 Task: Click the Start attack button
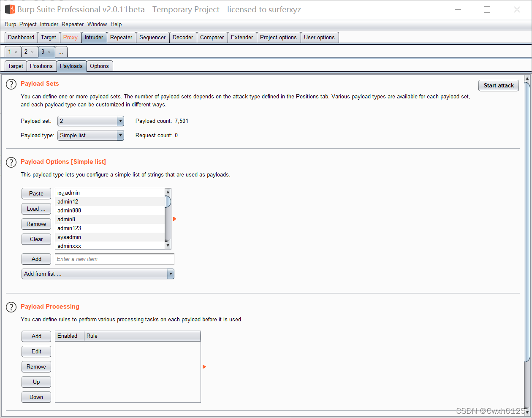click(499, 86)
